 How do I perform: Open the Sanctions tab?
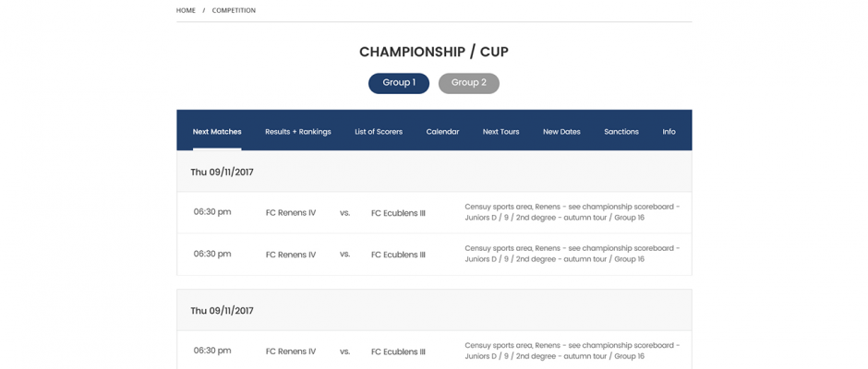[x=621, y=132]
